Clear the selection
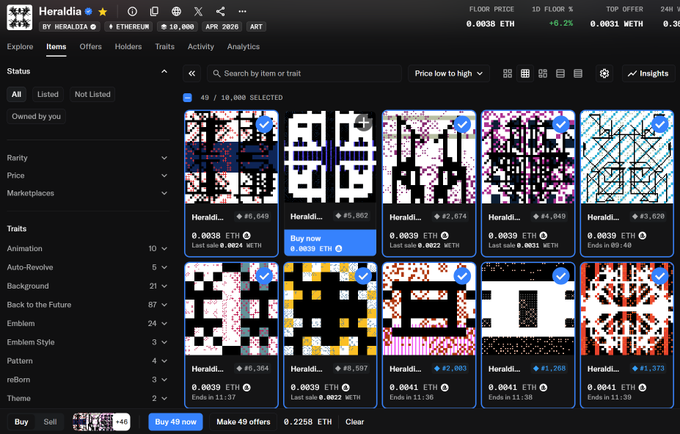Viewport: 680px width, 434px height. point(355,422)
